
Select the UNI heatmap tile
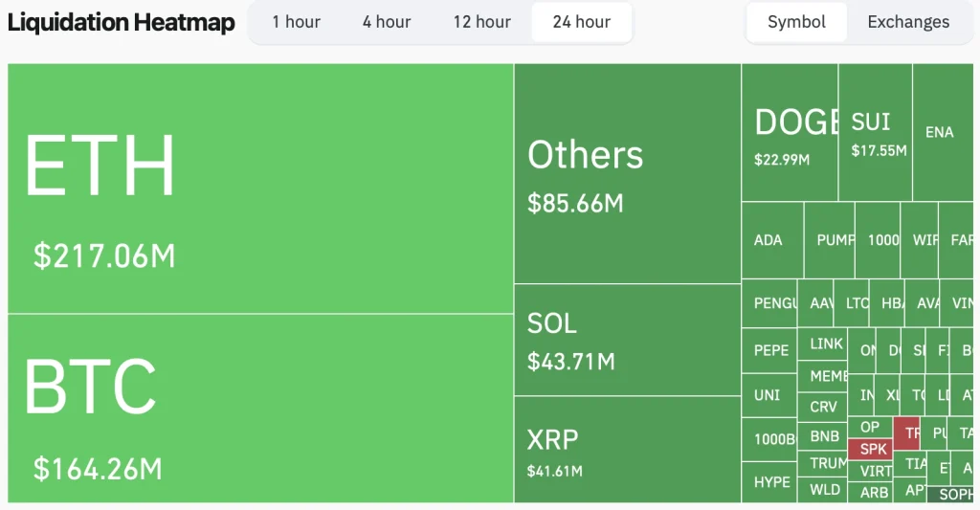tap(768, 395)
